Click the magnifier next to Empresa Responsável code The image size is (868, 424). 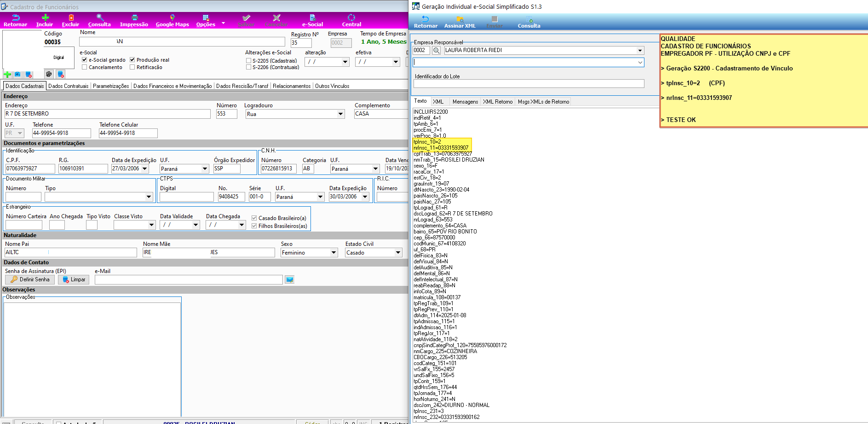point(437,50)
